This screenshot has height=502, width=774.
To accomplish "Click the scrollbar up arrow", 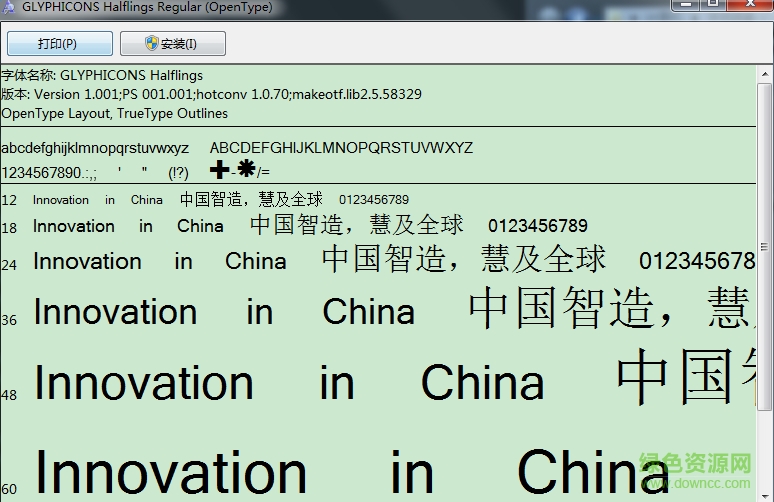I will point(765,72).
